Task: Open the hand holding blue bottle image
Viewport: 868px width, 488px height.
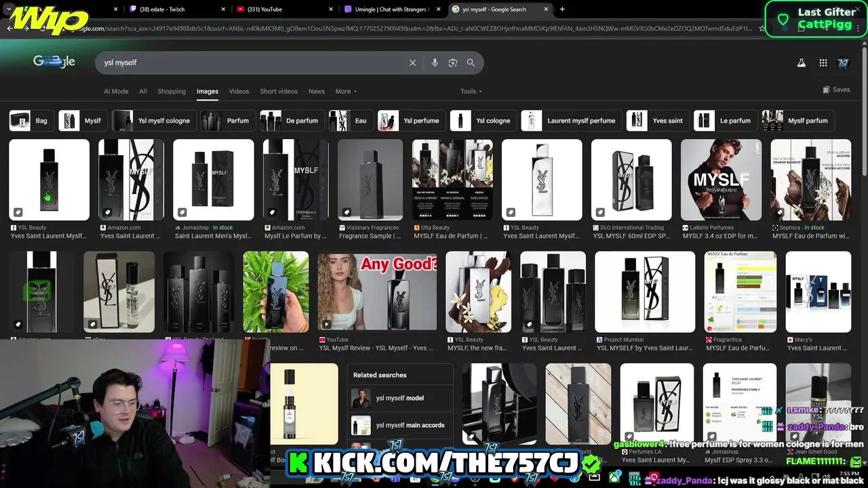Action: click(276, 292)
